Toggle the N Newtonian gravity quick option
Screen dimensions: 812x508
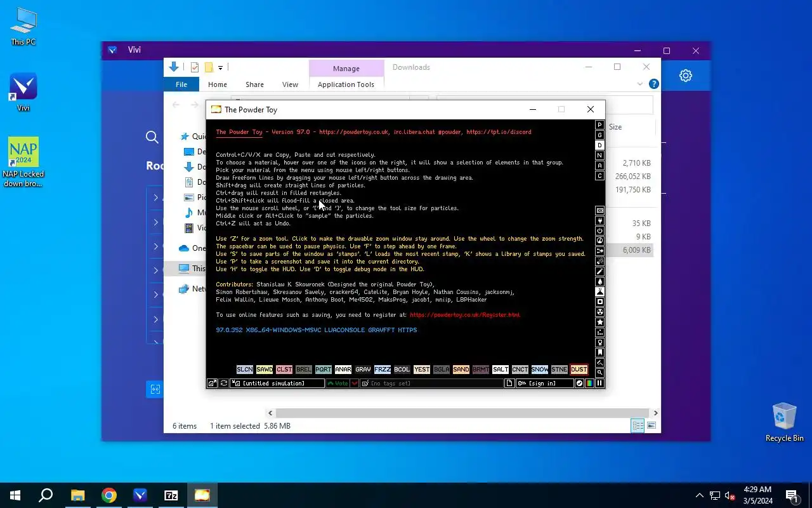pyautogui.click(x=599, y=156)
